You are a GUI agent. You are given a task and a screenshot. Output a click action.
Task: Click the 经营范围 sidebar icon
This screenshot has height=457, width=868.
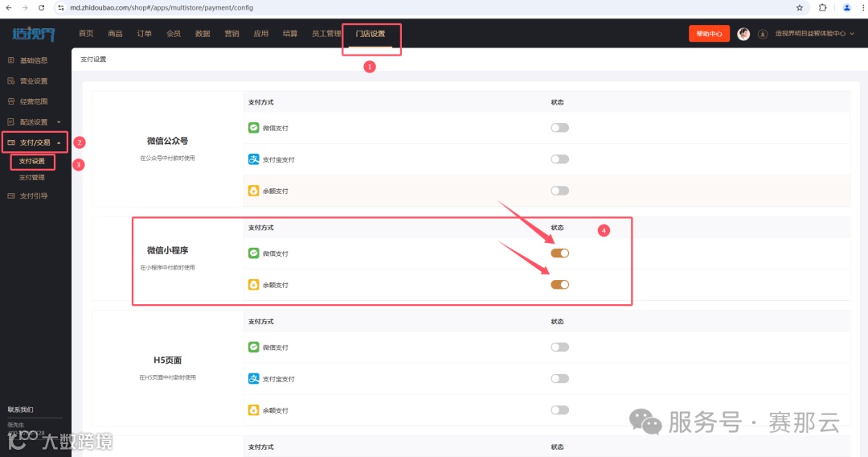[x=11, y=101]
